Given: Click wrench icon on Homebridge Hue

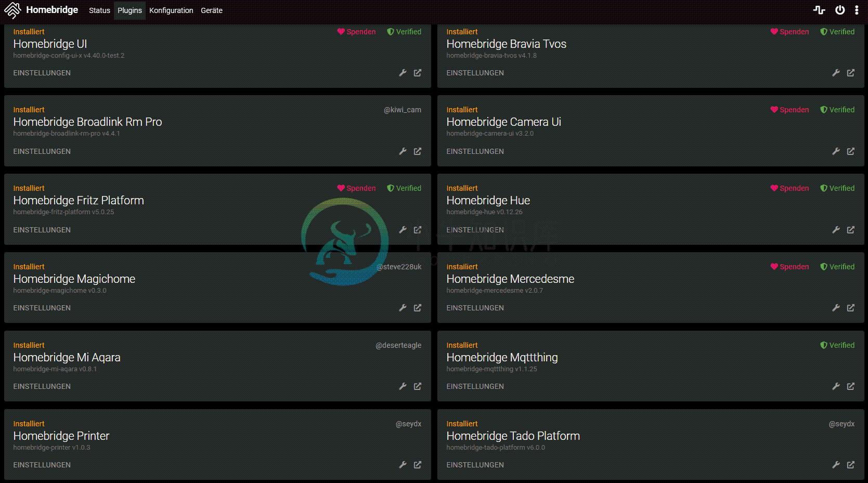Looking at the screenshot, I should point(836,230).
